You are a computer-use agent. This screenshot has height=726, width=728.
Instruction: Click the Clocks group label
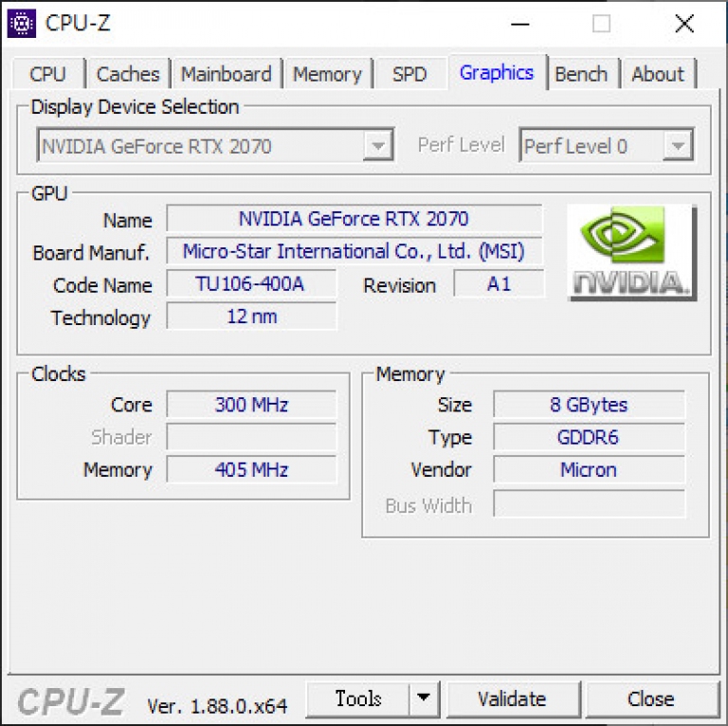point(59,373)
